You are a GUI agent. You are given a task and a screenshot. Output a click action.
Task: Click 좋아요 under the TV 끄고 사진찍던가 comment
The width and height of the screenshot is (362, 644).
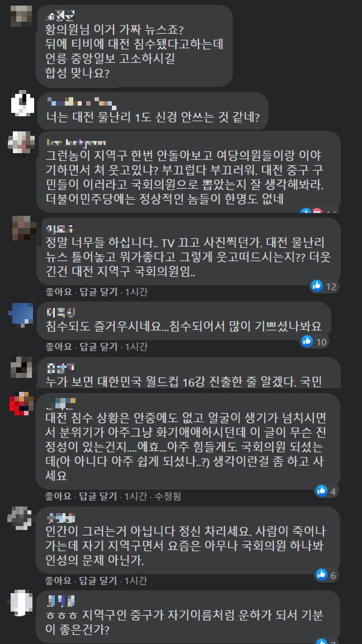tap(59, 292)
